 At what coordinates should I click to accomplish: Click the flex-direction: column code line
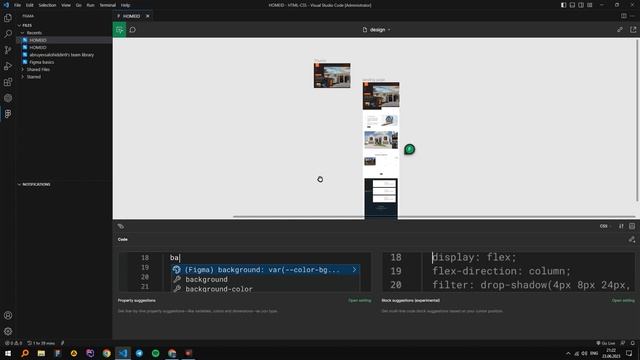click(502, 271)
